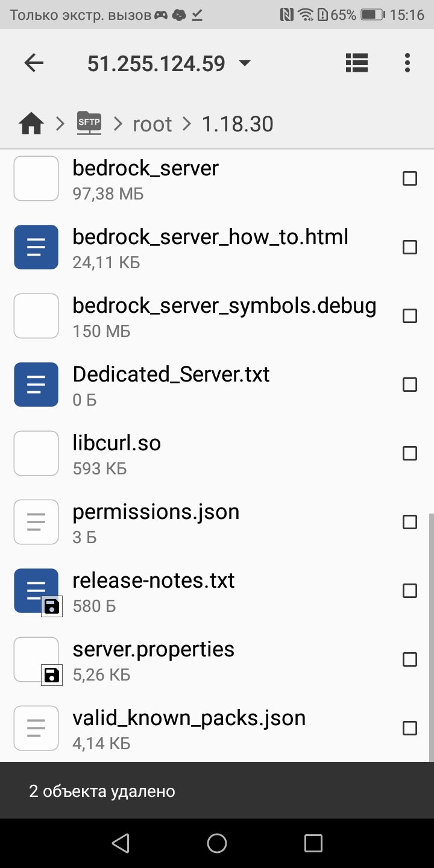The height and width of the screenshot is (868, 434).
Task: Open the SFTP storage icon
Action: click(x=89, y=124)
